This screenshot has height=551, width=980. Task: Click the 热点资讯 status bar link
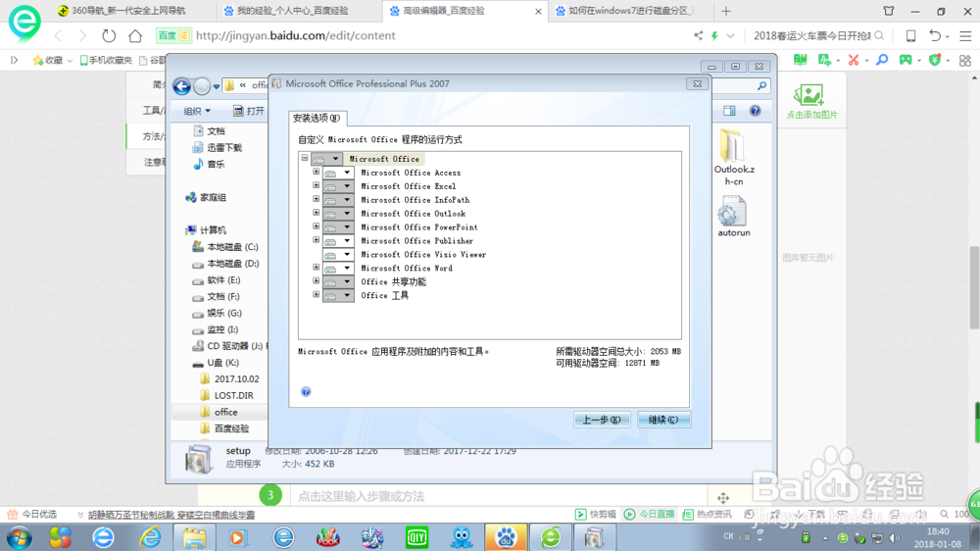click(707, 514)
